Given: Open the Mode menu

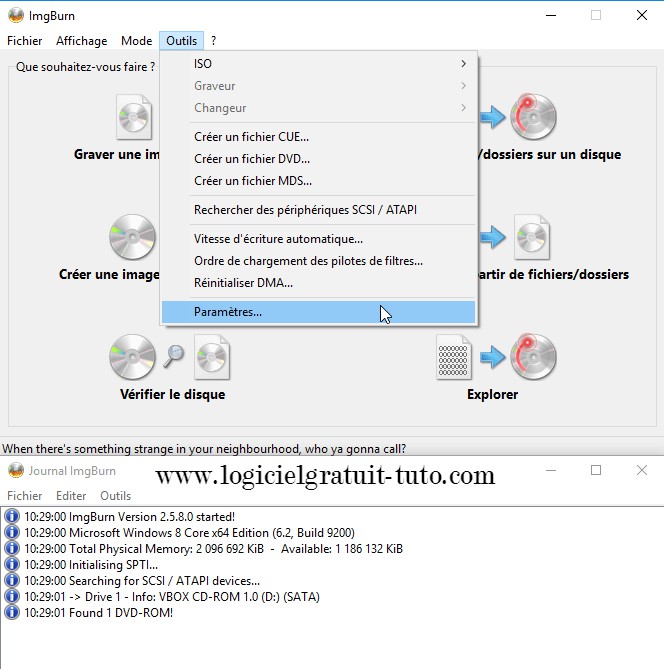Looking at the screenshot, I should click(x=137, y=41).
